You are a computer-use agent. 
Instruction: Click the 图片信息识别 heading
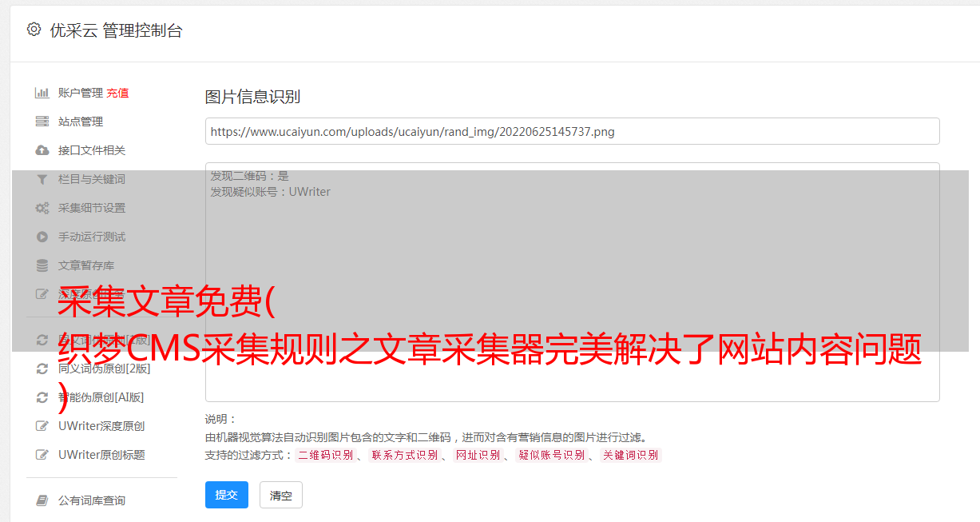tap(252, 97)
